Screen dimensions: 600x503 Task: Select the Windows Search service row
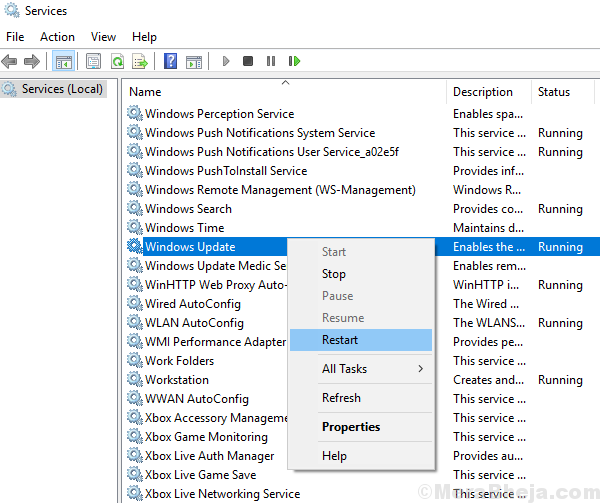(x=188, y=209)
